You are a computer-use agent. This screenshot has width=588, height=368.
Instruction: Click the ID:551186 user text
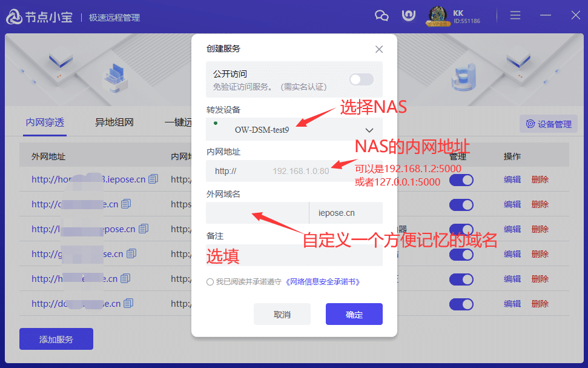[x=467, y=21]
